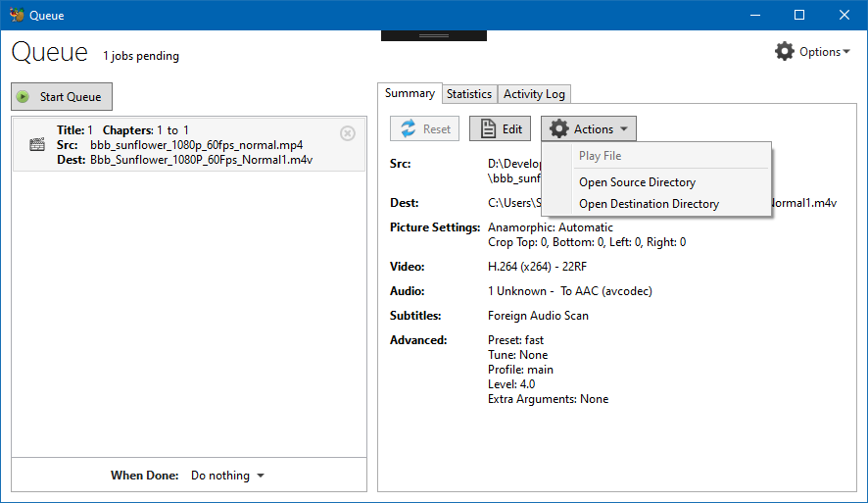Screen dimensions: 868x503
Task: Click the 'Extra Arguments: None' line
Action: (x=548, y=399)
